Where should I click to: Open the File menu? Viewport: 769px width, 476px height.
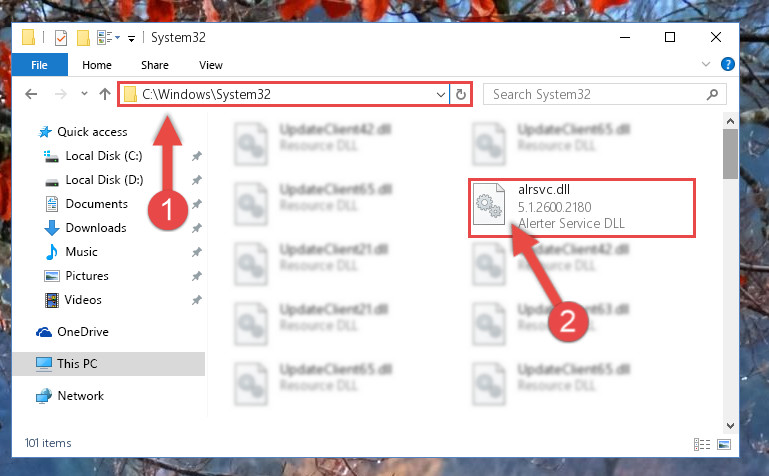tap(39, 65)
